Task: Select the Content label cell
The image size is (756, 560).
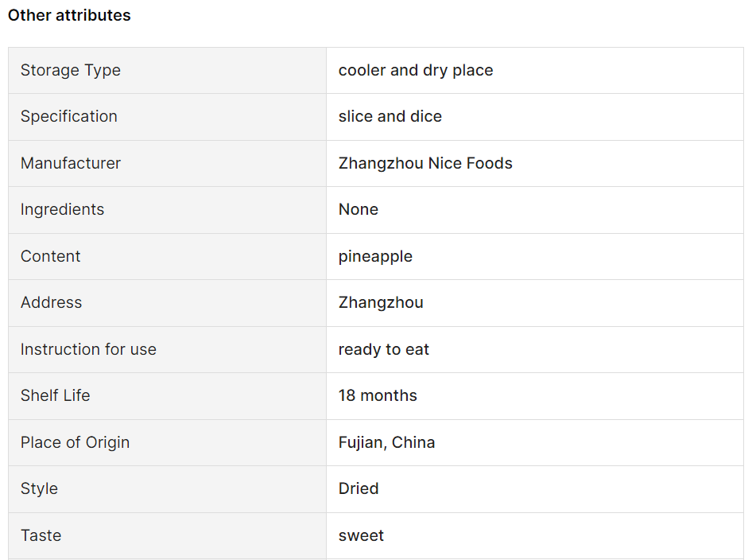Action: click(167, 257)
